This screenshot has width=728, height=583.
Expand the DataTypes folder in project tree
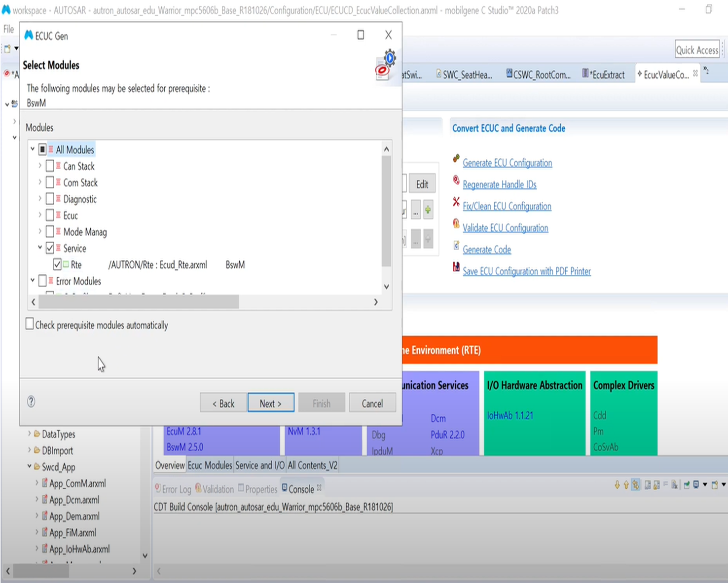[x=29, y=434]
